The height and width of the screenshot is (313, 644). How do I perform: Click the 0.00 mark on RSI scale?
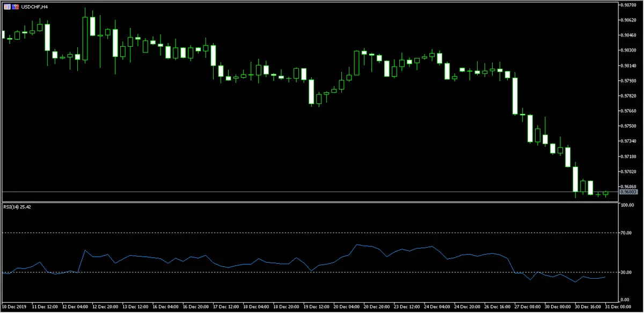point(625,299)
